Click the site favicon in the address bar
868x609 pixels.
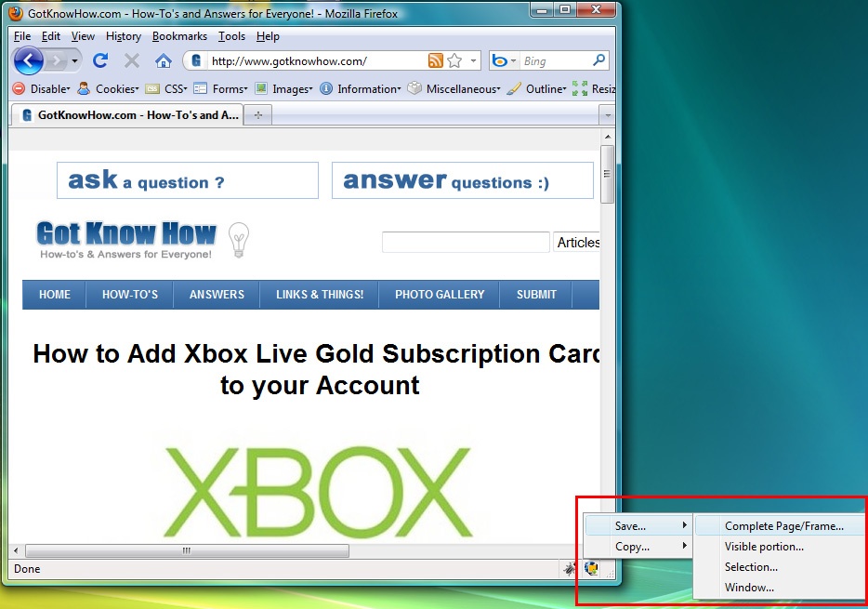tap(196, 60)
